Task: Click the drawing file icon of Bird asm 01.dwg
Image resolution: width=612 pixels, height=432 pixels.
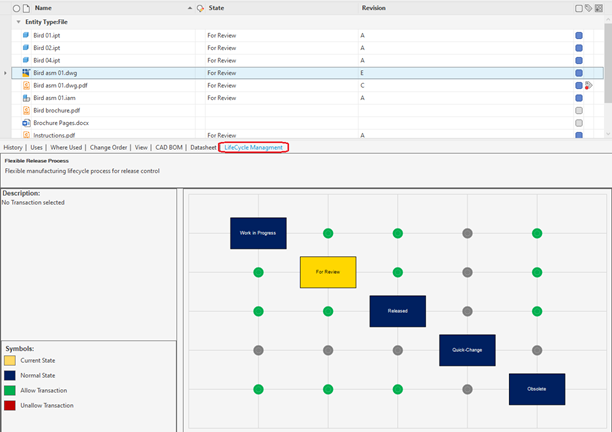Action: 26,73
